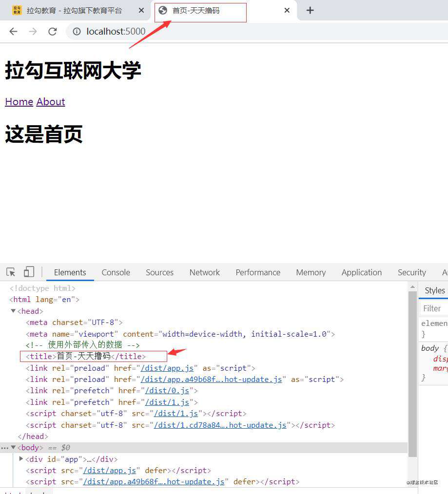Viewport: 448px width, 494px height.
Task: Select the 使用外部传入的数据 comment row
Action: coord(83,345)
